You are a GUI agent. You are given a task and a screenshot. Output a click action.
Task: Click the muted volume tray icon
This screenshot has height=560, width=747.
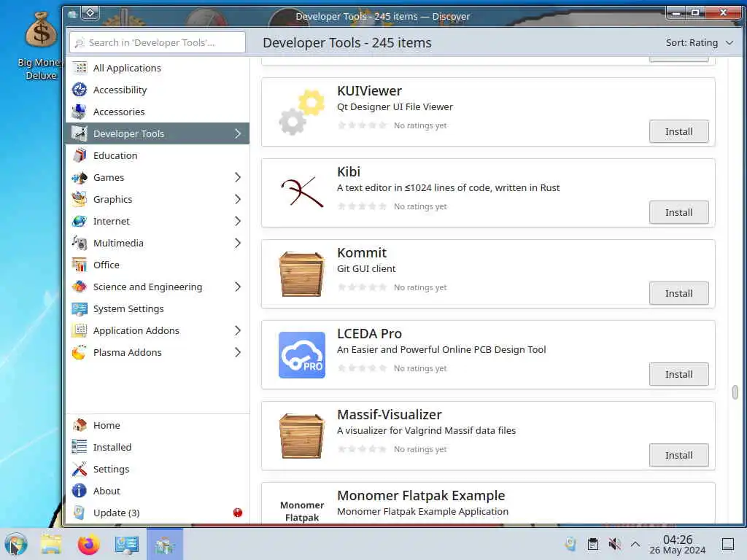pos(614,544)
